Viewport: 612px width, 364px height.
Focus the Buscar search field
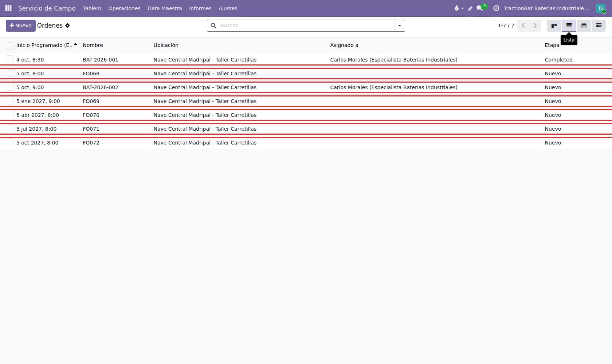point(306,25)
